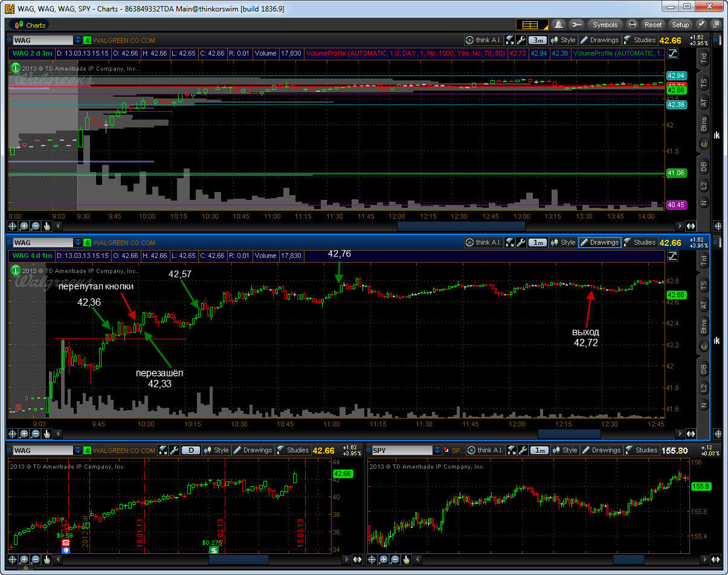Pin the window using the pushpin icon
728x575 pixels.
click(701, 25)
